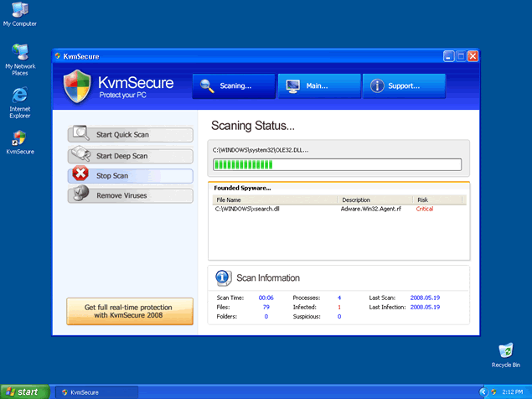Click the Remove Viruses button
This screenshot has height=399, width=532.
pyautogui.click(x=131, y=195)
